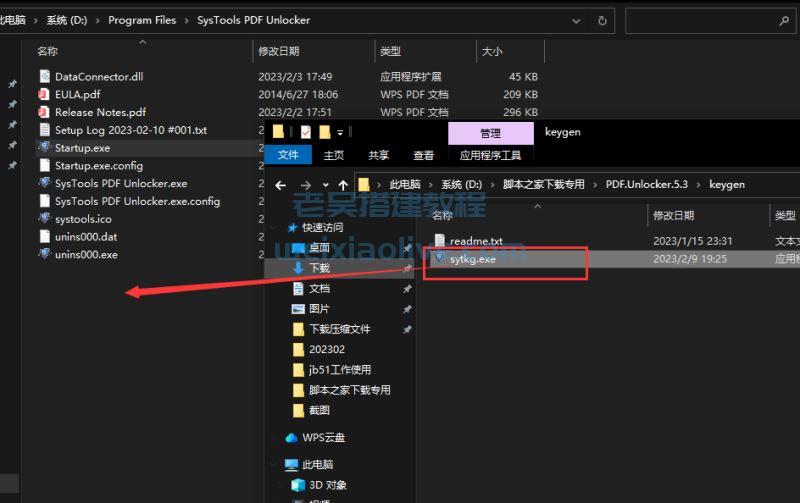800x503 pixels.
Task: Open WPS云盘 in navigation pane
Action: [x=315, y=438]
